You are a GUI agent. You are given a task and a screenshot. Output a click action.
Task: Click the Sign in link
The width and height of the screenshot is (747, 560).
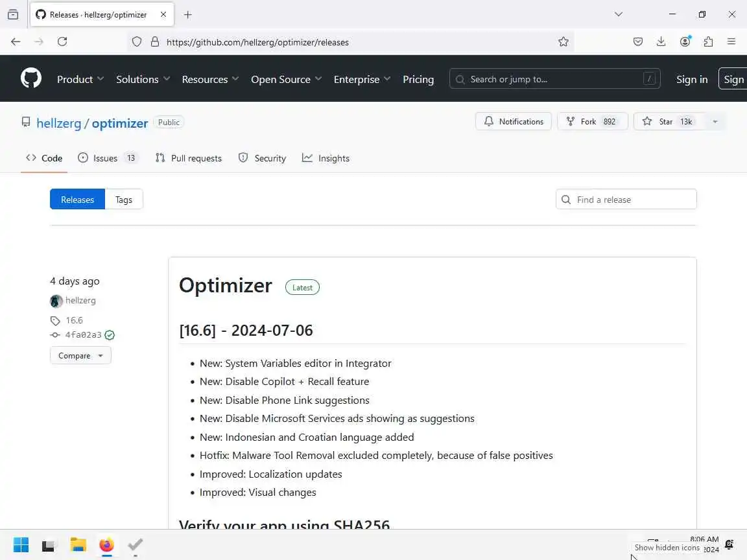click(692, 79)
